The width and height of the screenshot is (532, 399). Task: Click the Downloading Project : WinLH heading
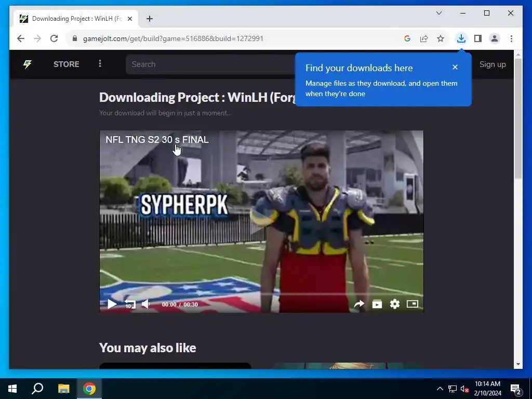pos(197,97)
